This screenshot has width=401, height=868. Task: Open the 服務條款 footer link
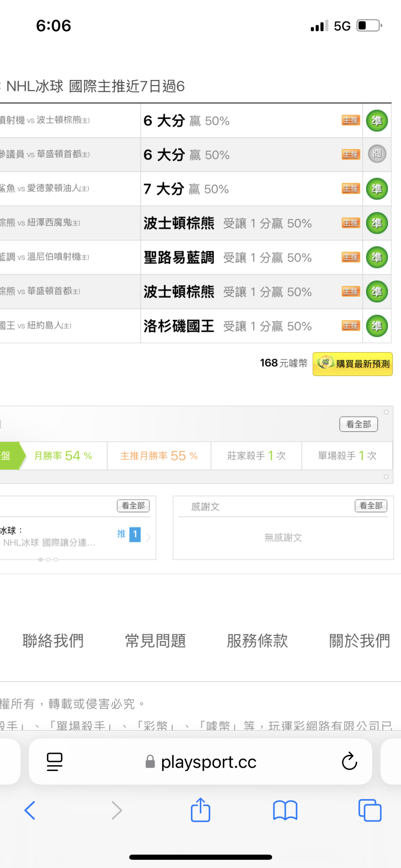coord(257,641)
